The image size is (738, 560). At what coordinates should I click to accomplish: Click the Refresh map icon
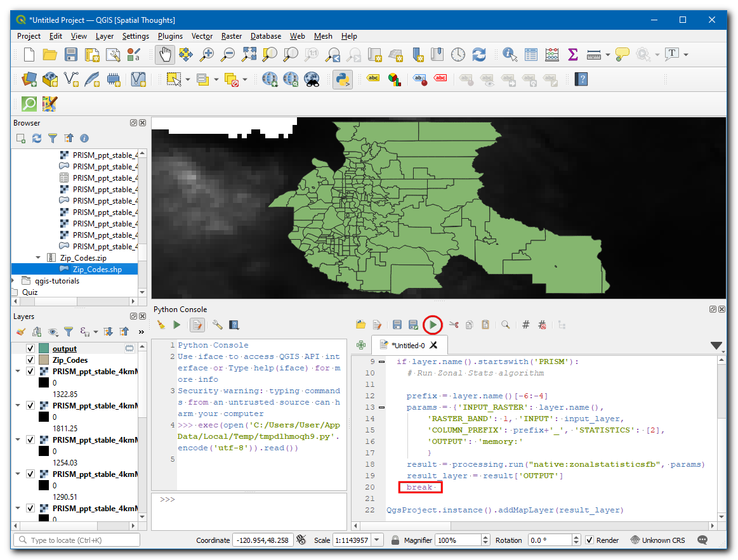click(x=479, y=55)
